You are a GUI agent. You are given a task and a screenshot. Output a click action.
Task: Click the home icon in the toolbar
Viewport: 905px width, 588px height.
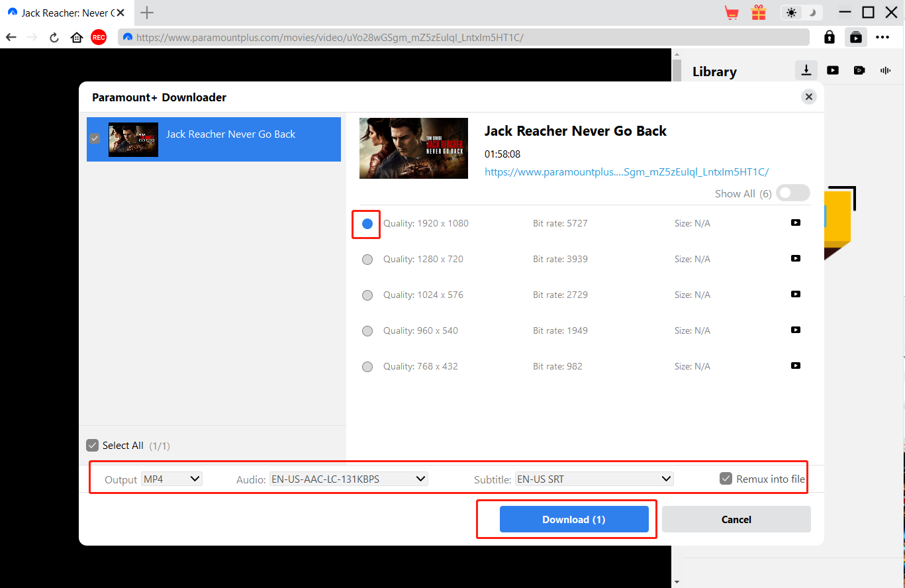point(77,38)
